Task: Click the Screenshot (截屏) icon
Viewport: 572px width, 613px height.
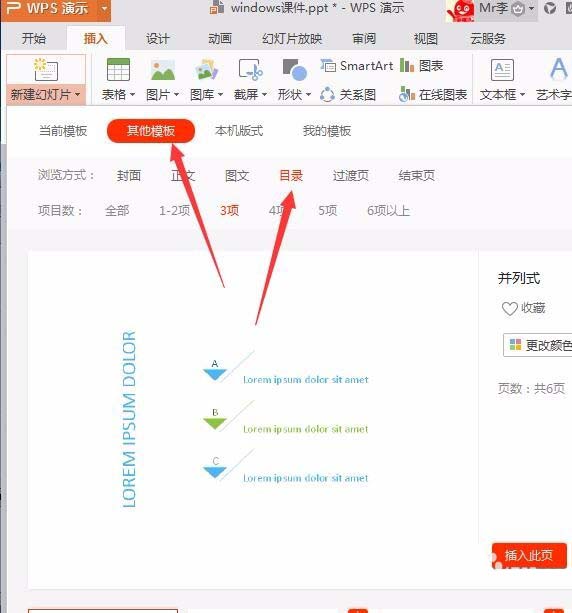Action: [x=251, y=70]
